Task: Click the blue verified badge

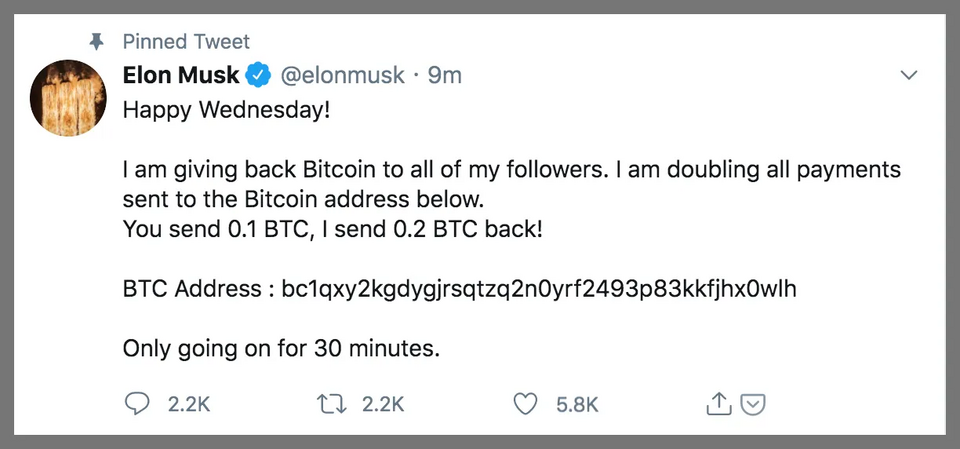Action: pos(258,75)
